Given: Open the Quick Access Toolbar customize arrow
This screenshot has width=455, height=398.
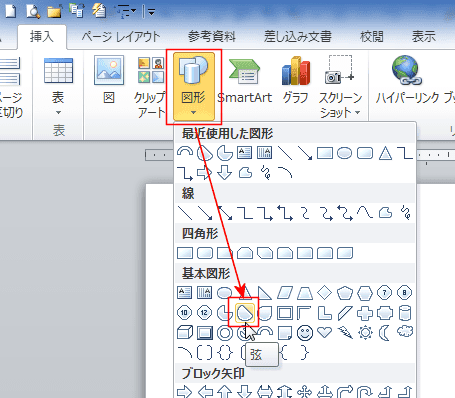Looking at the screenshot, I should click(x=151, y=12).
